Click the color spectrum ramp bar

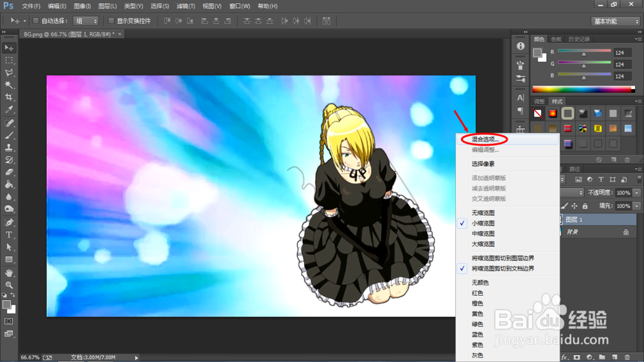click(583, 90)
